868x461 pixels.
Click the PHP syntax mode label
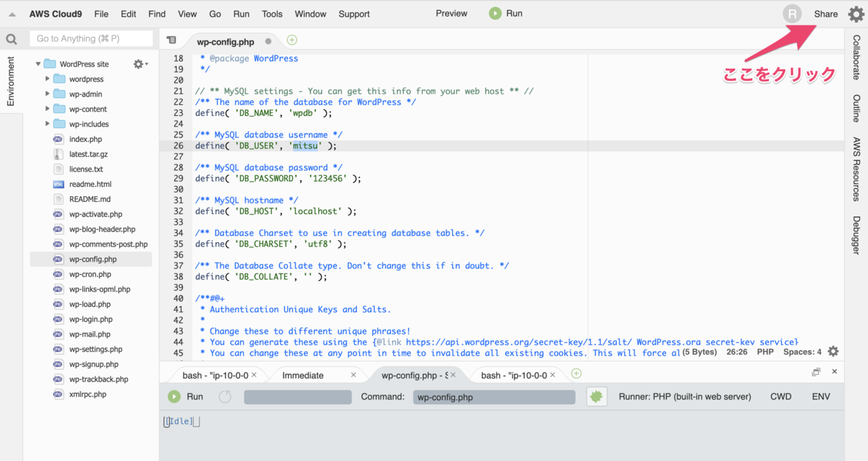click(x=765, y=352)
